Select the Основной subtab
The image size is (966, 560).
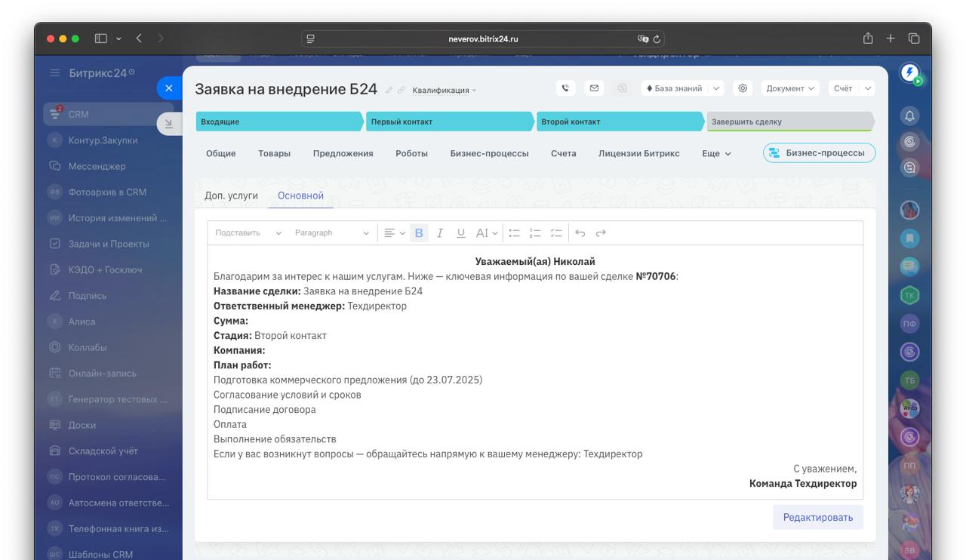pos(300,195)
